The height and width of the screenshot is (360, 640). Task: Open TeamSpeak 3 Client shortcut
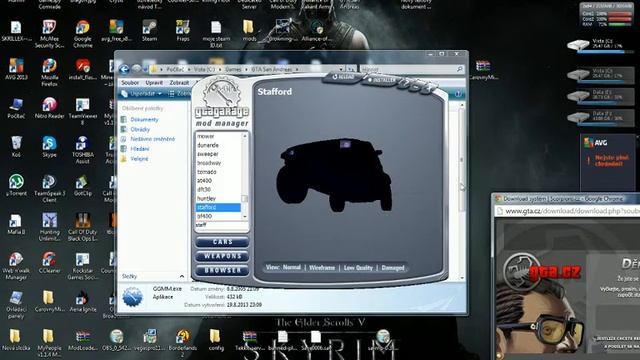click(x=49, y=188)
